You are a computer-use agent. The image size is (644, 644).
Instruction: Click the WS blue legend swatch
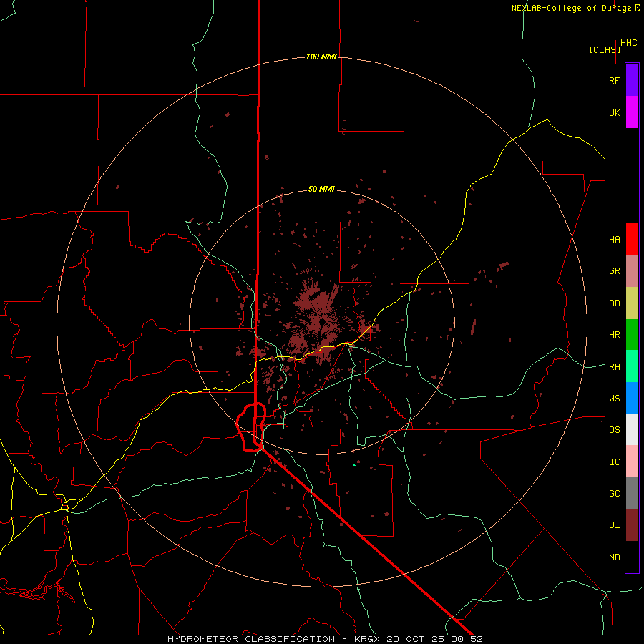click(x=632, y=398)
